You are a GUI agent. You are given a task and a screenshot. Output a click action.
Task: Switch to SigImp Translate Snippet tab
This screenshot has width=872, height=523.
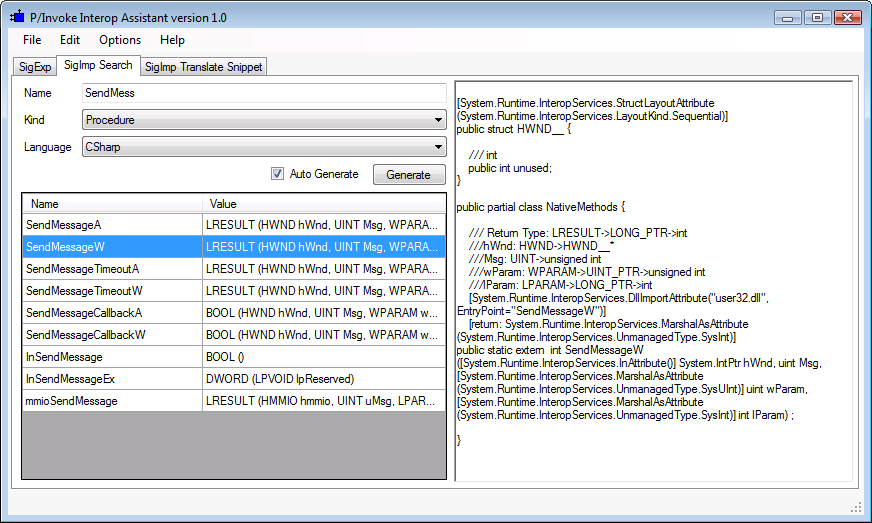click(203, 66)
